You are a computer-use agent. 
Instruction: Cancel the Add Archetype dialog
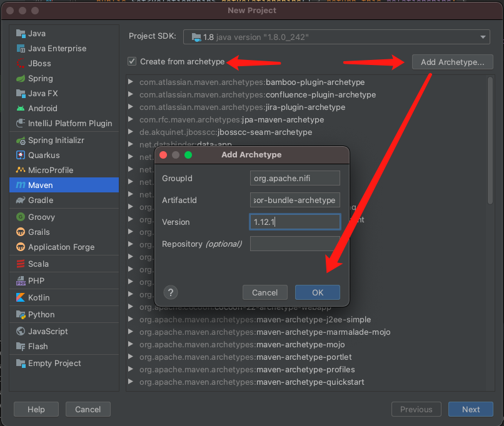click(x=265, y=292)
